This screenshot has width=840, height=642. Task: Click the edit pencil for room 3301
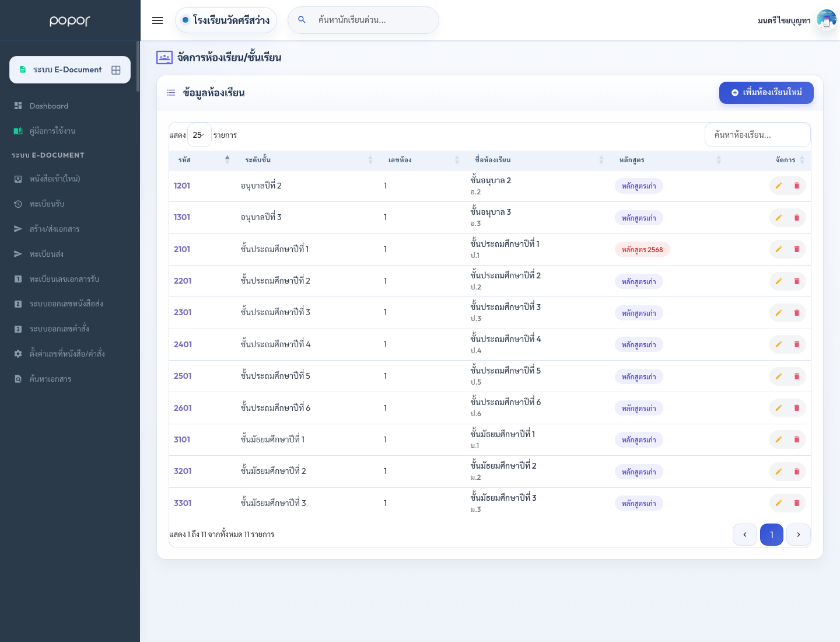[x=778, y=503]
